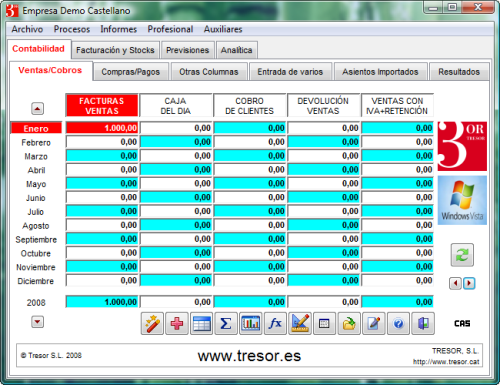Click the Sigma summation icon
The width and height of the screenshot is (500, 385).
tap(226, 323)
